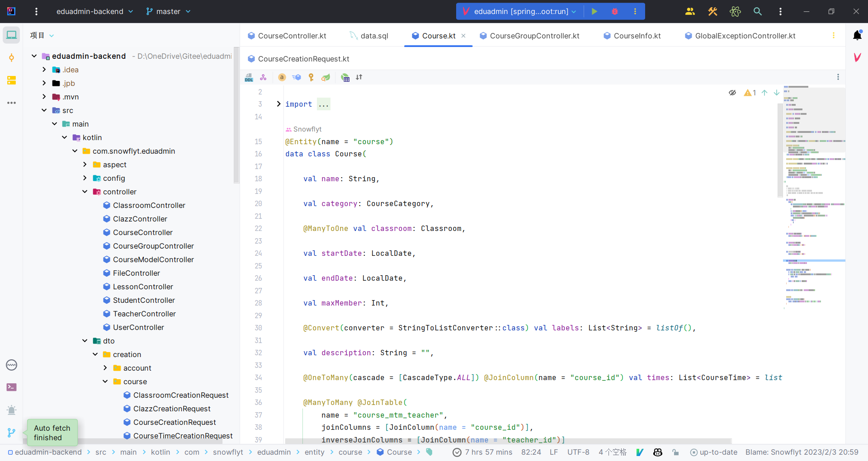Collapse the dto package
This screenshot has width=868, height=461.
pyautogui.click(x=85, y=341)
